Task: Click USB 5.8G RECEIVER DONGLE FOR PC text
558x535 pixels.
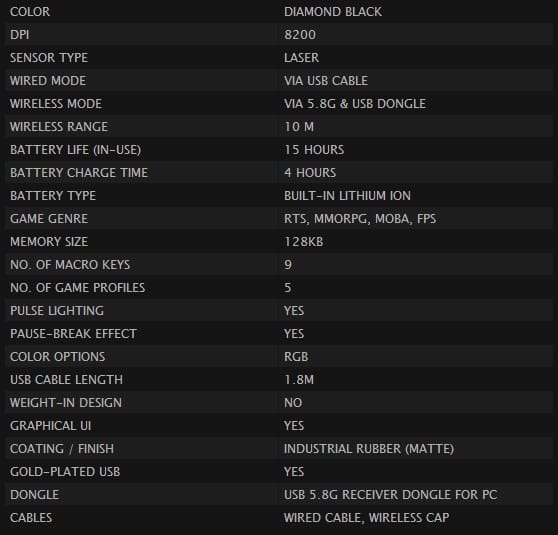Action: (x=390, y=494)
